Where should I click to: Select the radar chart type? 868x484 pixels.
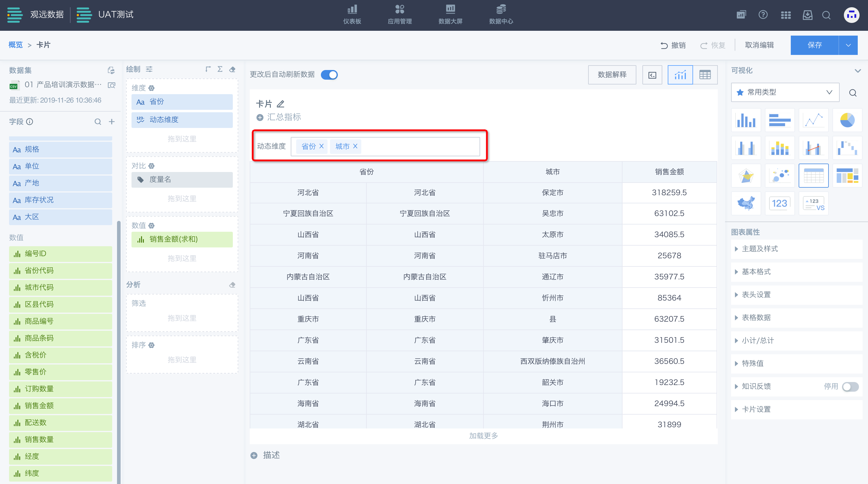tap(746, 176)
